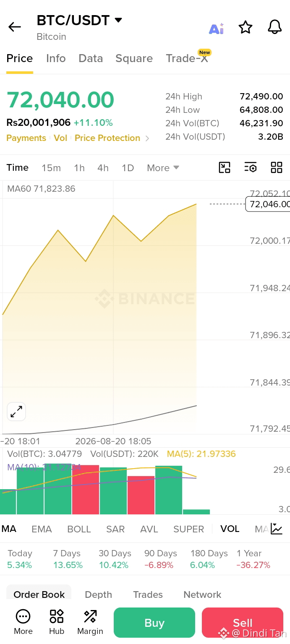Viewport: 290px width, 644px height.
Task: Open chart indicator settings icon
Action: tap(251, 168)
